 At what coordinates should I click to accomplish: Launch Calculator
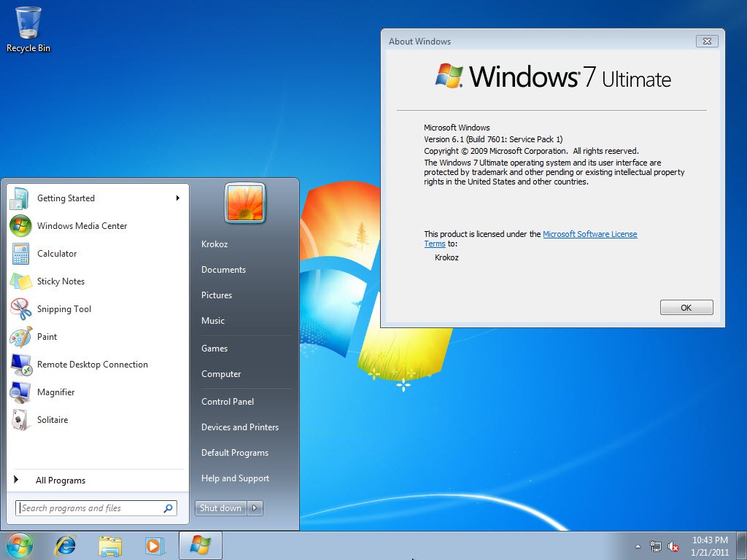pos(58,254)
